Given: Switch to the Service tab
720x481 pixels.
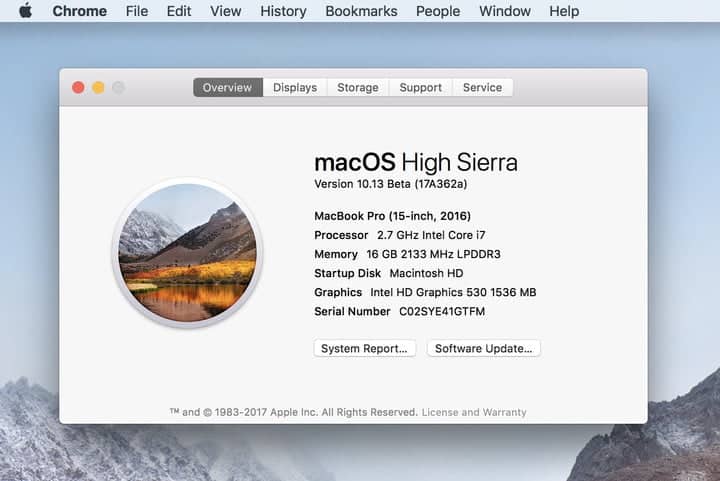Looking at the screenshot, I should tap(482, 87).
